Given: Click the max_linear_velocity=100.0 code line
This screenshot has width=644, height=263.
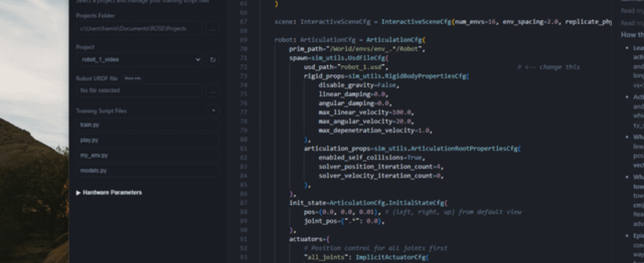Looking at the screenshot, I should point(365,112).
